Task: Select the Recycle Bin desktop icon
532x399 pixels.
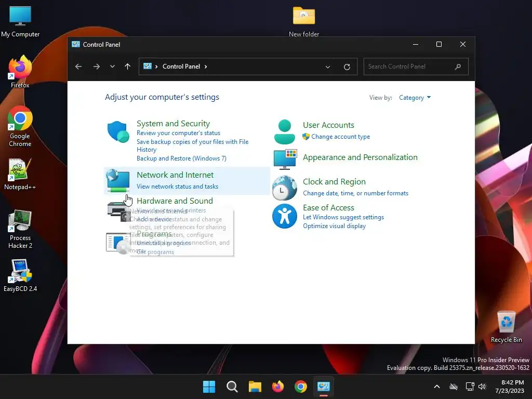Action: coord(506,327)
